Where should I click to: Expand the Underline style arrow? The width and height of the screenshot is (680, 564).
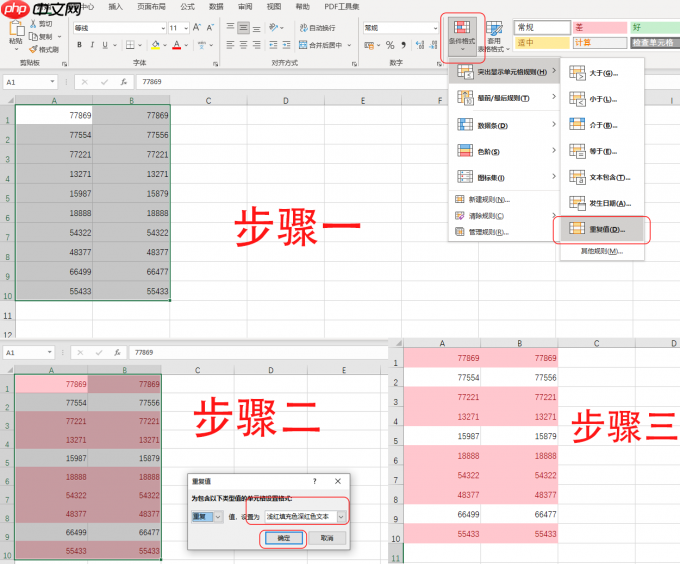click(x=115, y=45)
